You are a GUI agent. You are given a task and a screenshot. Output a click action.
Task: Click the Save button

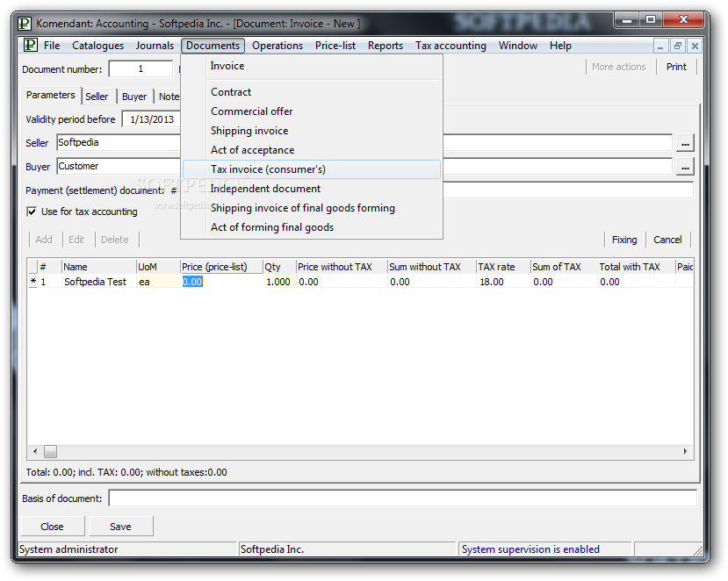pyautogui.click(x=120, y=527)
